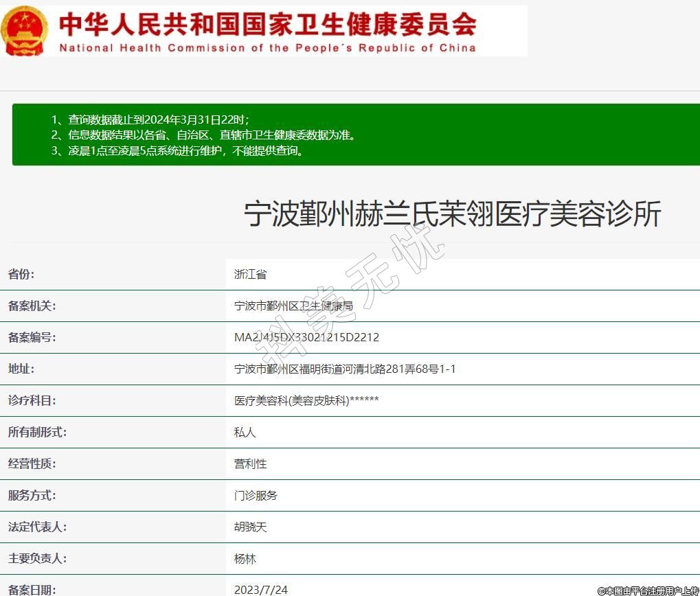Click the address value on 河清北路281弄68号
Viewport: 700px width, 596px height.
tap(345, 369)
